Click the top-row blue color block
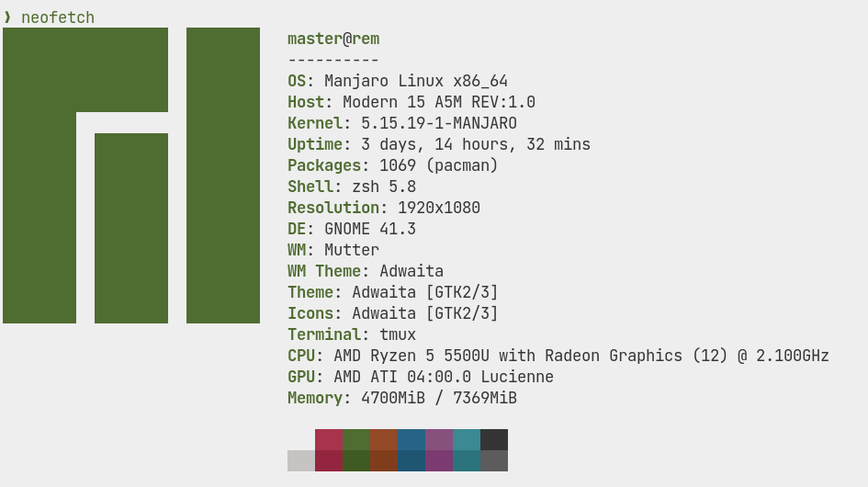This screenshot has width=868, height=487. (x=411, y=439)
